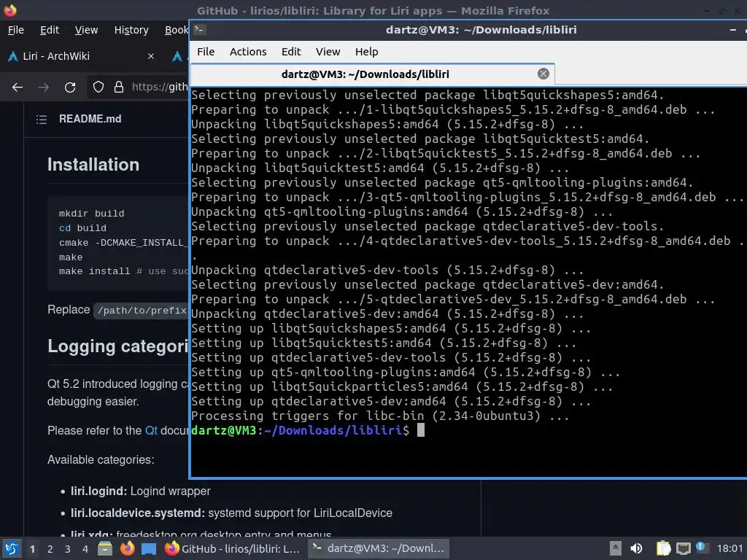Switch to workspace 3 in the pager
Viewport: 747px width, 560px height.
pos(68,549)
